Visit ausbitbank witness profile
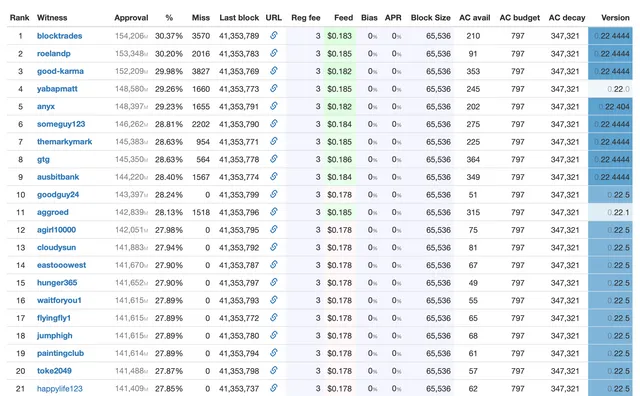 click(x=58, y=177)
